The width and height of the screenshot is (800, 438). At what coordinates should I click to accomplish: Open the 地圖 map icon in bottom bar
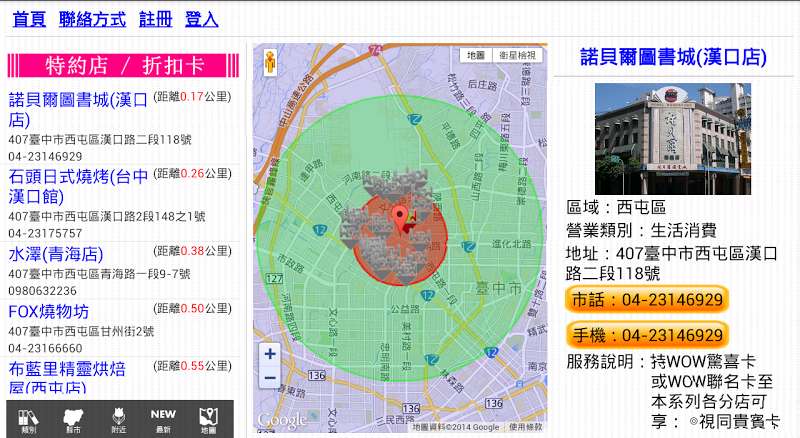point(208,421)
